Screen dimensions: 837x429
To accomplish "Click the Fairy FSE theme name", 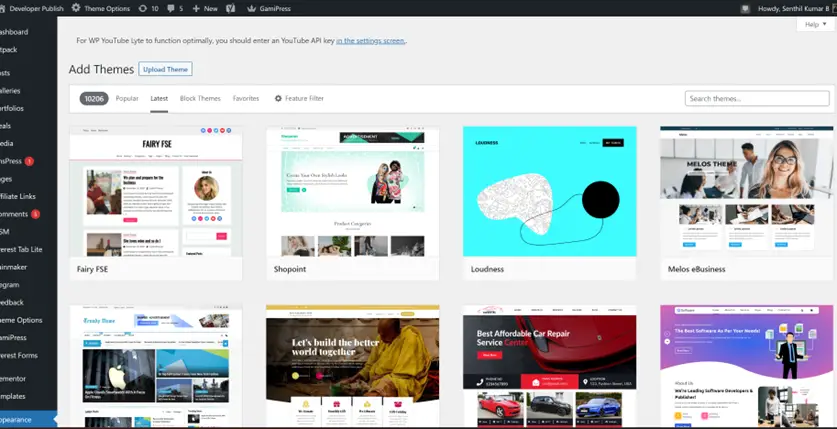I will [92, 269].
